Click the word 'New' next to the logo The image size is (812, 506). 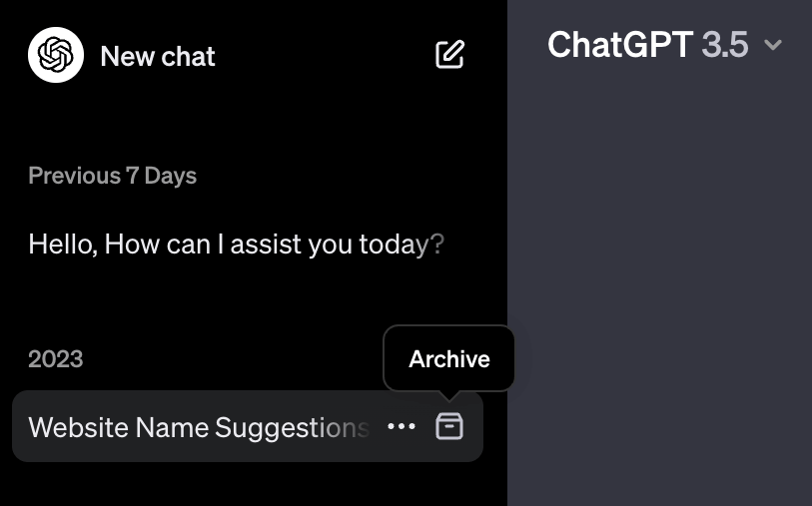click(127, 56)
